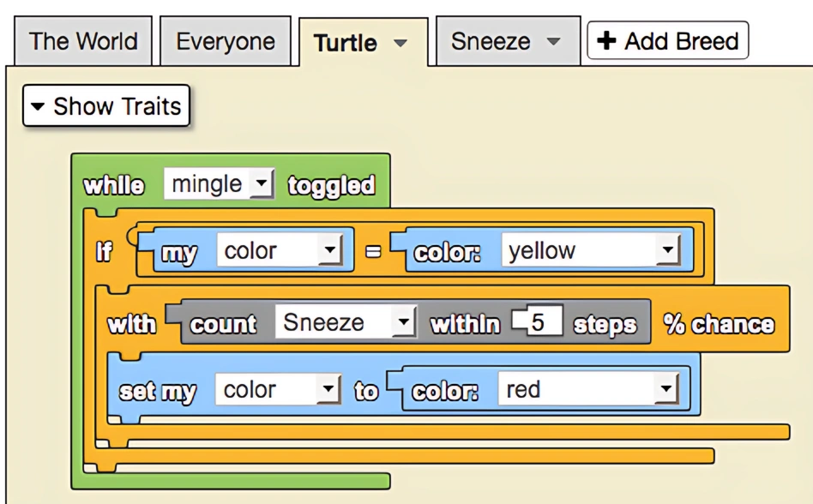Image resolution: width=813 pixels, height=504 pixels.
Task: Open the Sneeze tab dropdown arrow
Action: click(554, 40)
